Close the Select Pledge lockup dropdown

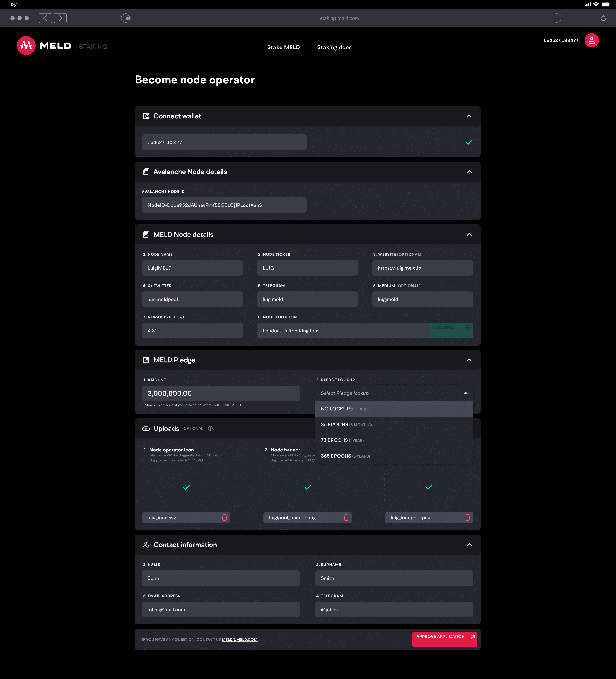(x=466, y=393)
